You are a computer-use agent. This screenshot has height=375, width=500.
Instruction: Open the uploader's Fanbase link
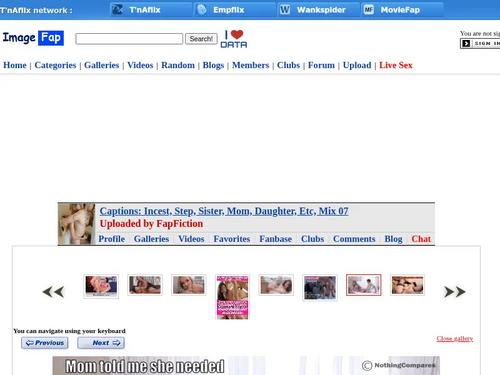(276, 239)
